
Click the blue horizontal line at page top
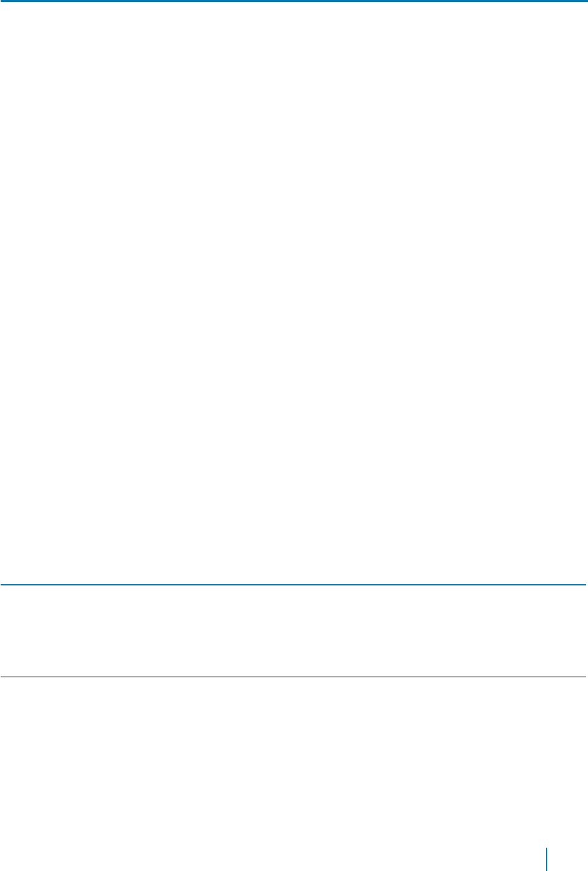click(x=294, y=1)
